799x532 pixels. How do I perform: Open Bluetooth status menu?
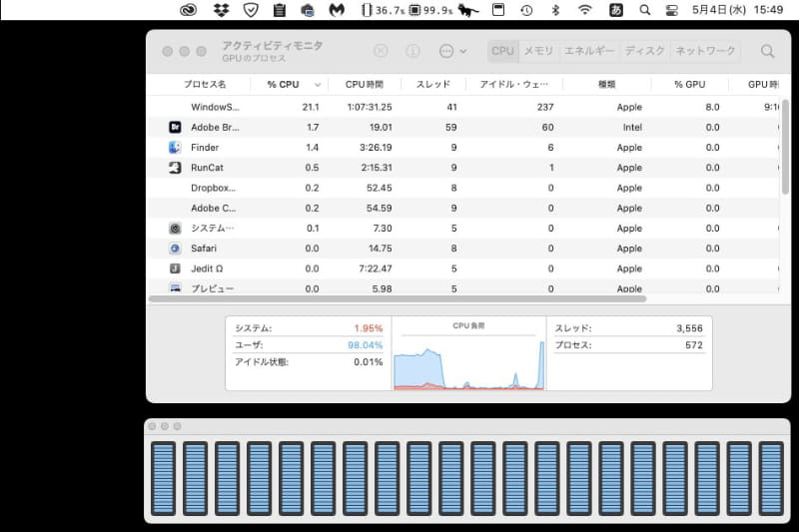[556, 10]
